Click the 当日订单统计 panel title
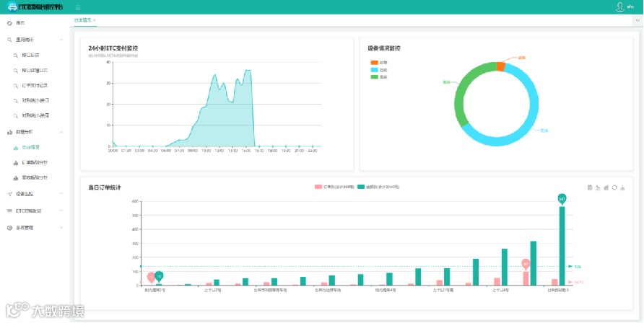Viewport: 644px width, 323px height. coord(105,187)
